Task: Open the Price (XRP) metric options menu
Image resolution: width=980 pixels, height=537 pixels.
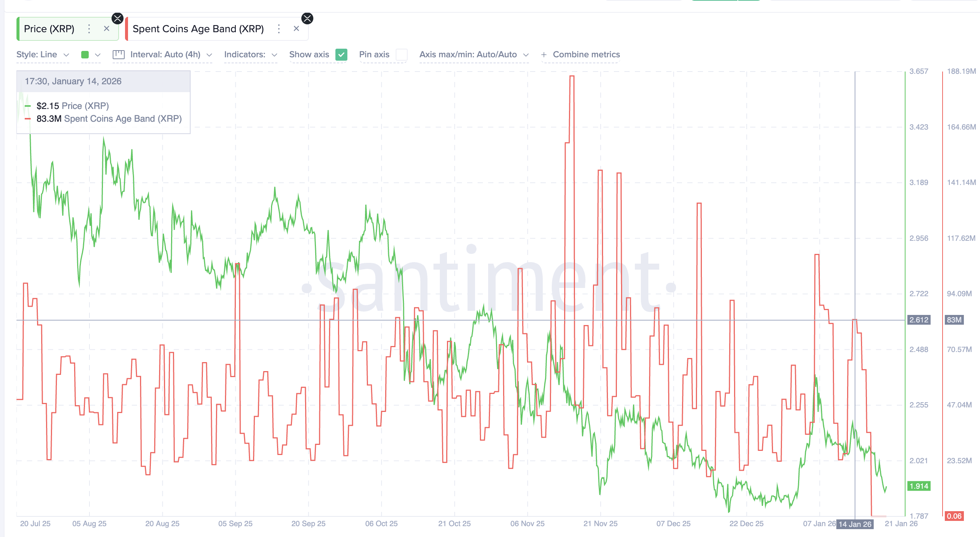Action: click(x=89, y=28)
